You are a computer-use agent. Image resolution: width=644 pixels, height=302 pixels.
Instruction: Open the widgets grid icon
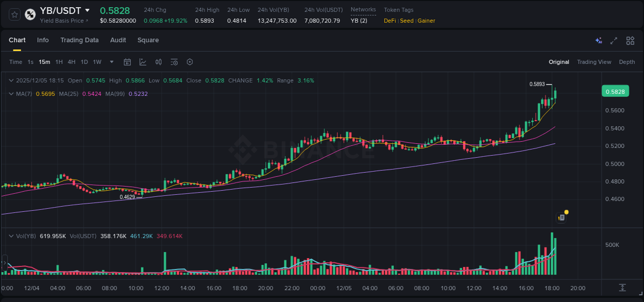tap(630, 40)
